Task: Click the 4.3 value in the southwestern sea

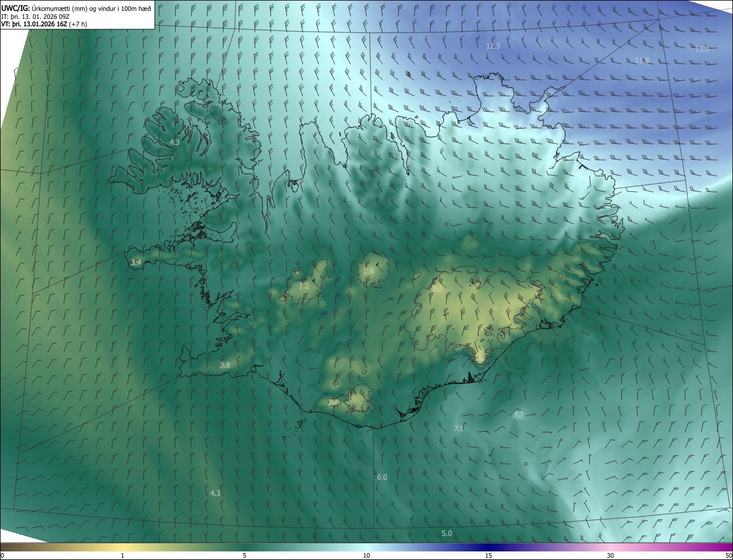Action: [215, 492]
